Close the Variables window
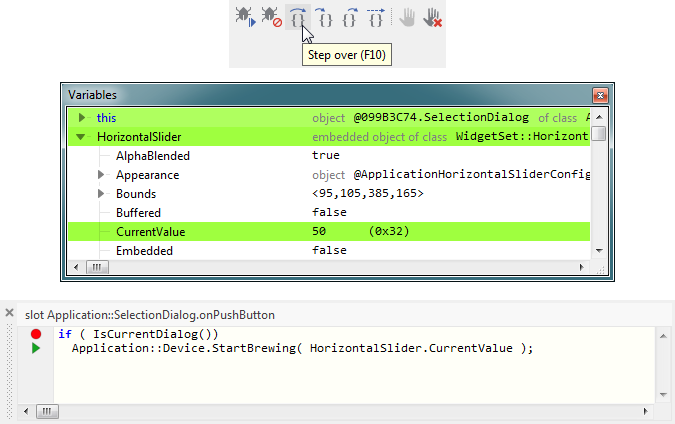Screen dimensions: 675x424 599,95
